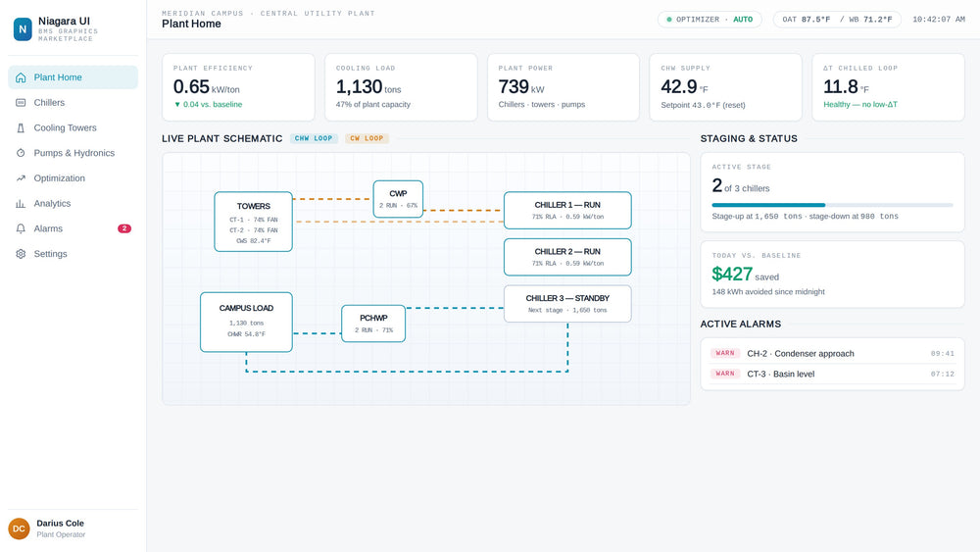Viewport: 980px width, 552px height.
Task: Click the Darius Cole user name
Action: pos(60,524)
